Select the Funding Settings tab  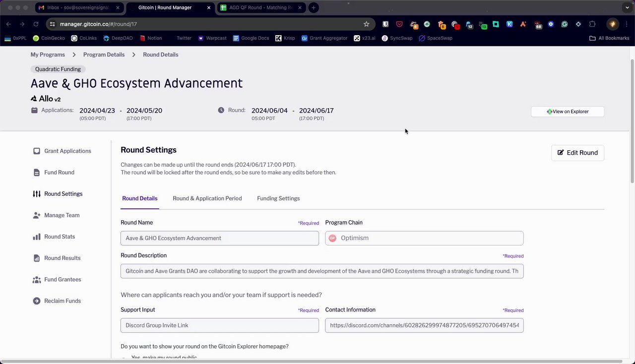[278, 198]
